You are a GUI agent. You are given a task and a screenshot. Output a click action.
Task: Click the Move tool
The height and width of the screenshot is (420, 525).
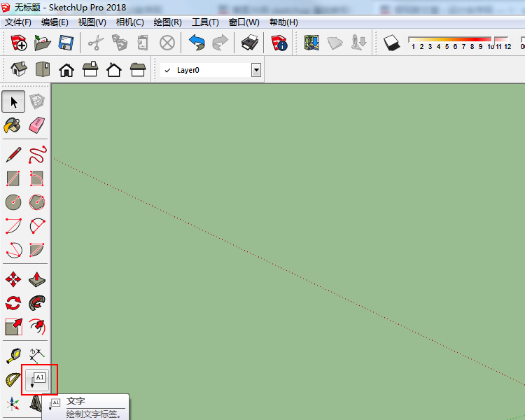coord(13,279)
